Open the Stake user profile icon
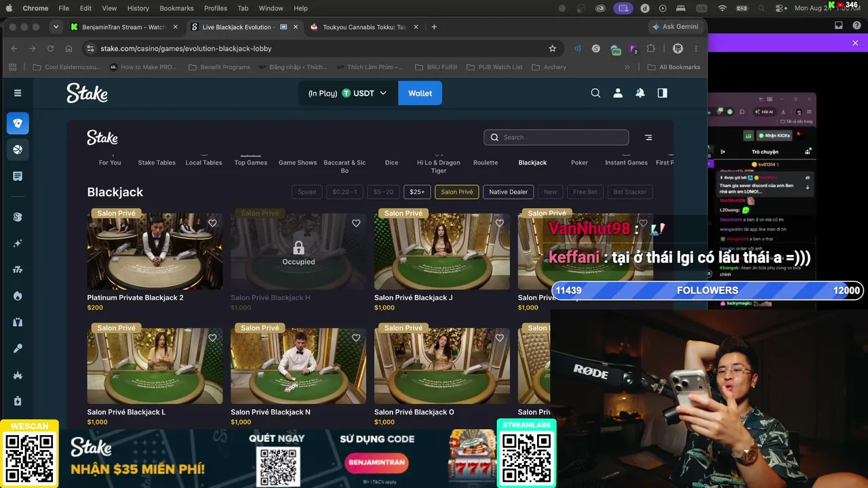 tap(618, 93)
